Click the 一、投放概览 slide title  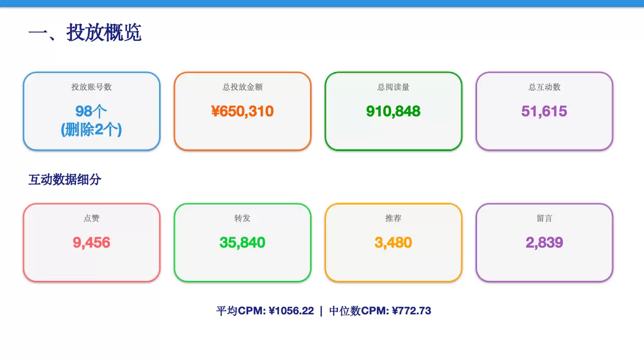[85, 33]
